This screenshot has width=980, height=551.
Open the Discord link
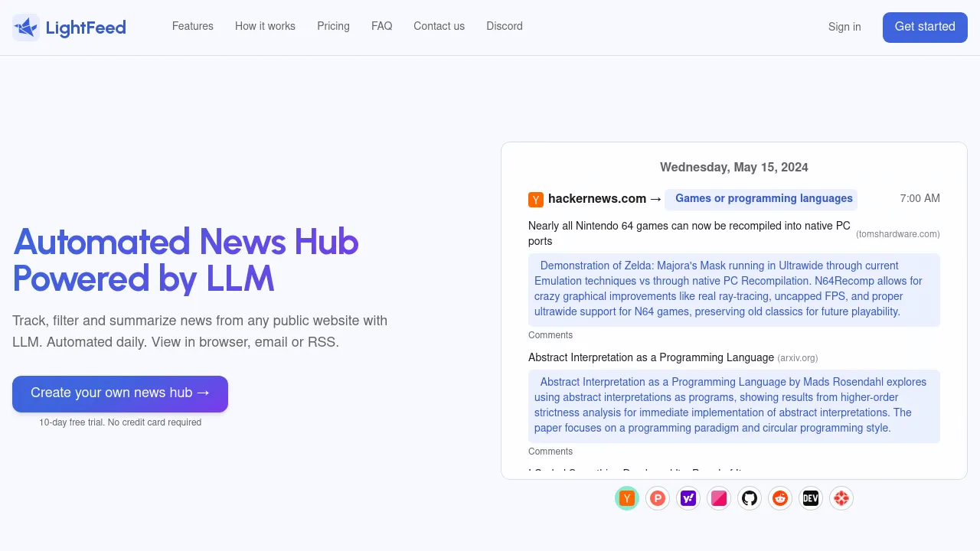point(504,26)
